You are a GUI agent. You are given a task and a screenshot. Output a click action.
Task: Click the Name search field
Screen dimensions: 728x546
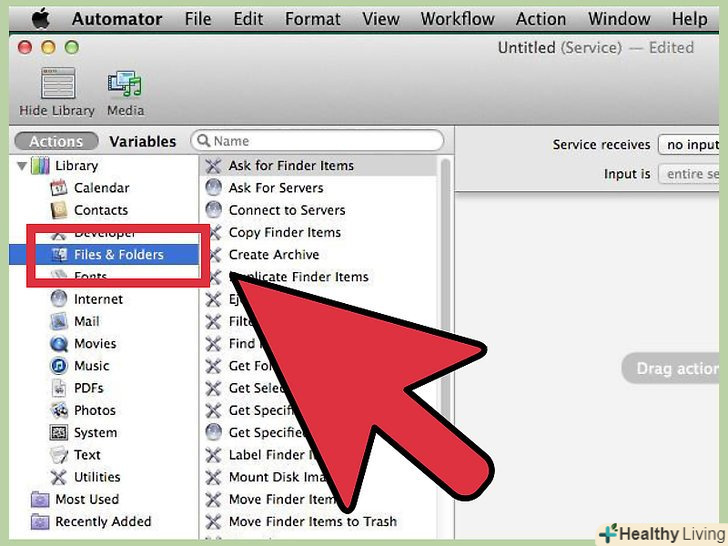tap(317, 141)
